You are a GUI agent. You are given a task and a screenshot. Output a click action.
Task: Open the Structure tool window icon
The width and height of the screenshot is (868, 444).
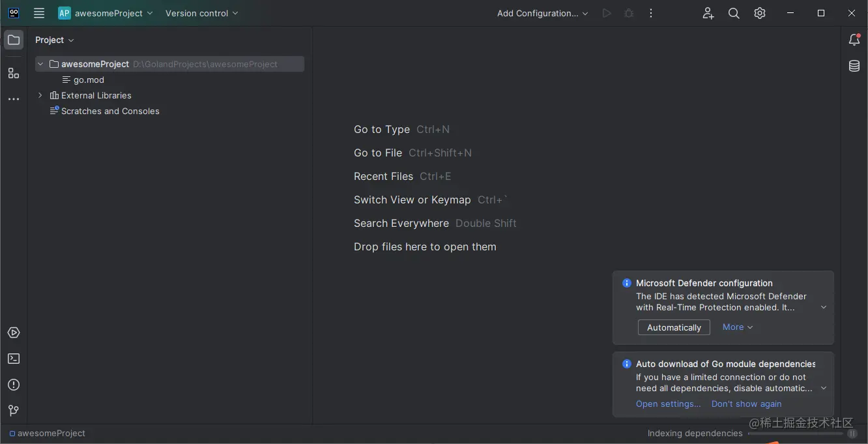click(14, 73)
